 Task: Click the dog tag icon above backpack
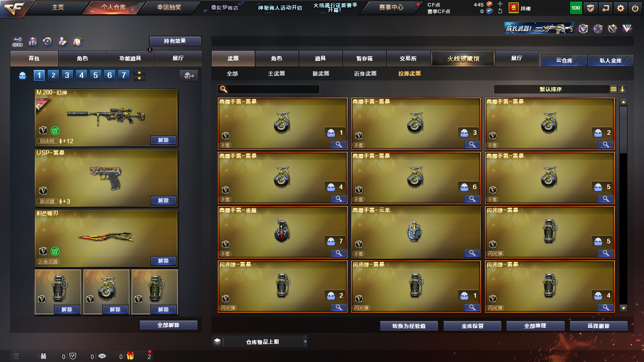77,41
